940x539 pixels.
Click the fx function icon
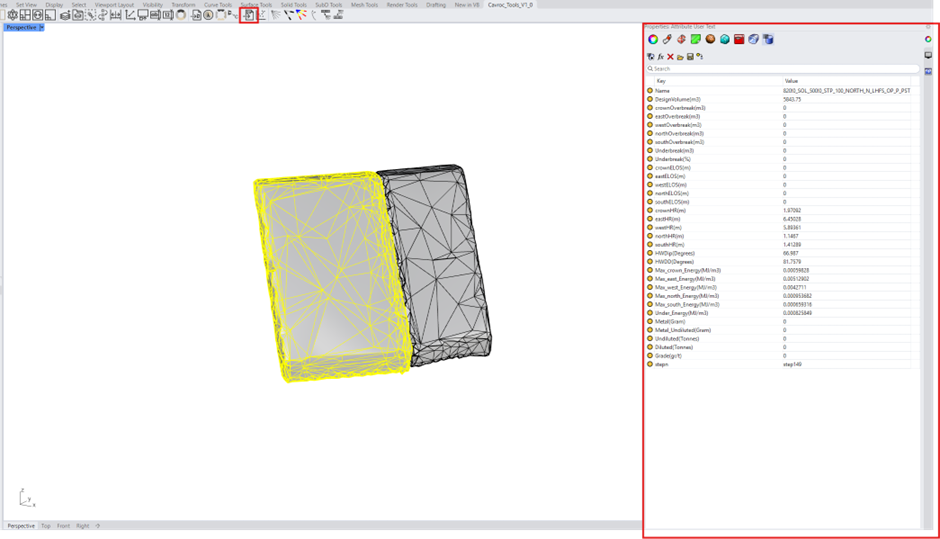[x=661, y=57]
